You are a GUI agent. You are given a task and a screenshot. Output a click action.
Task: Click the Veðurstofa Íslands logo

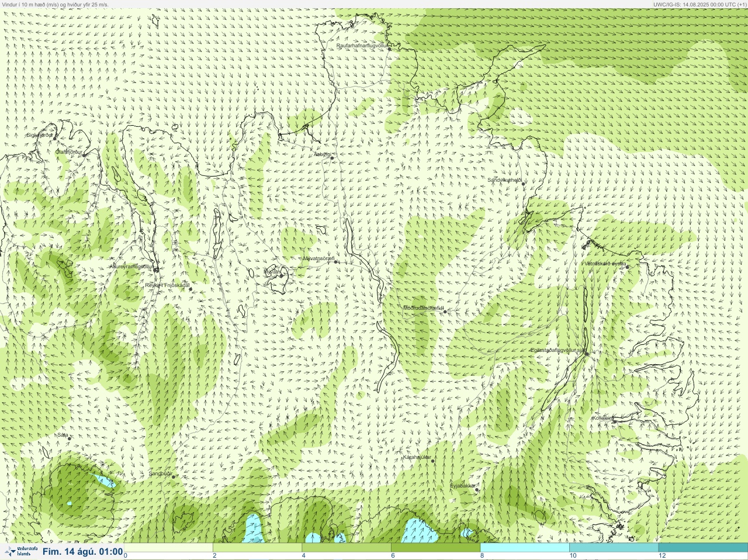tap(20, 551)
